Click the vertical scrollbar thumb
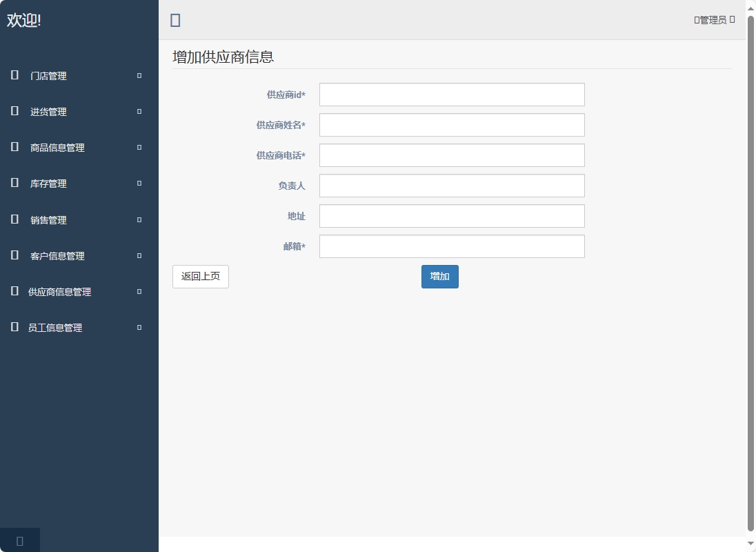 (750, 273)
